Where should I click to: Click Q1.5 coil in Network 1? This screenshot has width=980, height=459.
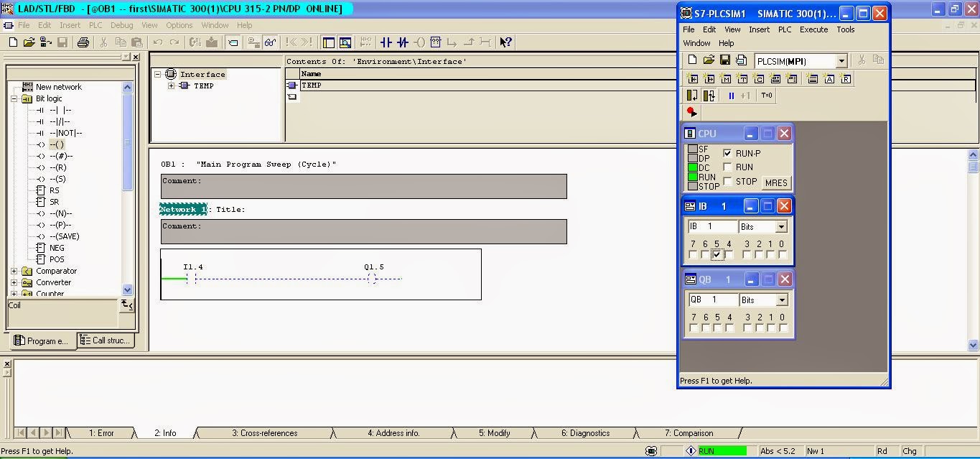pyautogui.click(x=372, y=279)
